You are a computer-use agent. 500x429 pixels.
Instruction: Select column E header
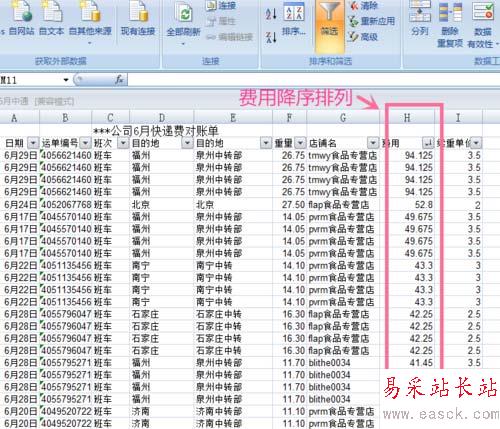tap(233, 118)
